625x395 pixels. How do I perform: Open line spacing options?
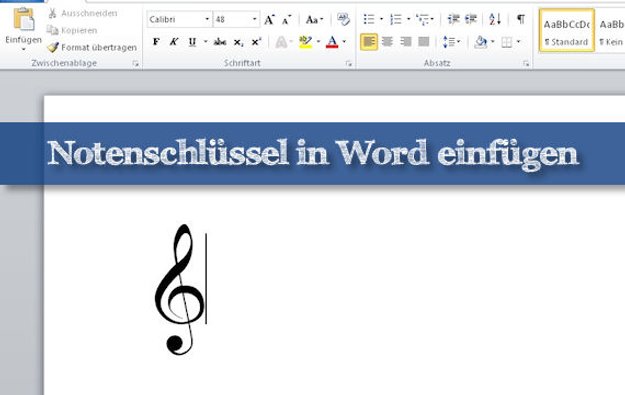451,41
